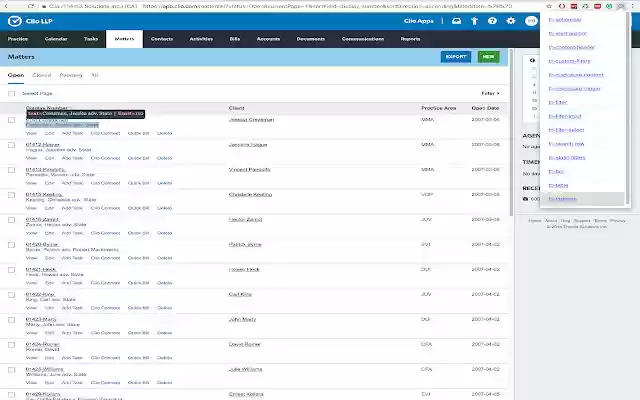This screenshot has width=640, height=400.
Task: Click the Clio checkmark logo
Action: coord(14,21)
